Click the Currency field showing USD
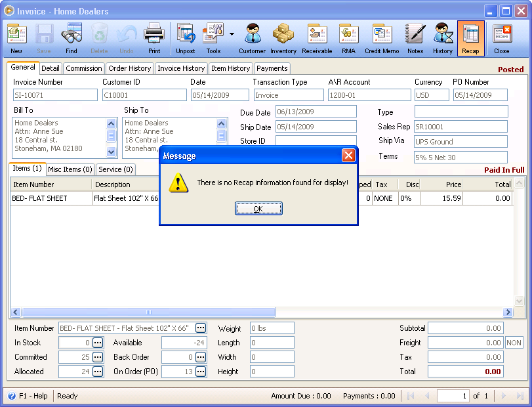This screenshot has height=407, width=532. 432,95
